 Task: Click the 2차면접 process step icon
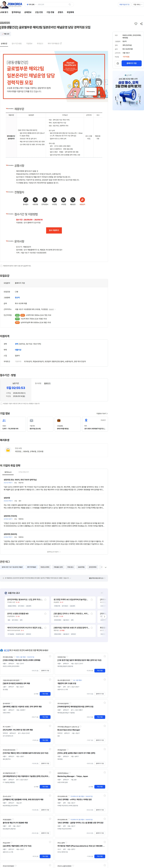click(x=64, y=200)
